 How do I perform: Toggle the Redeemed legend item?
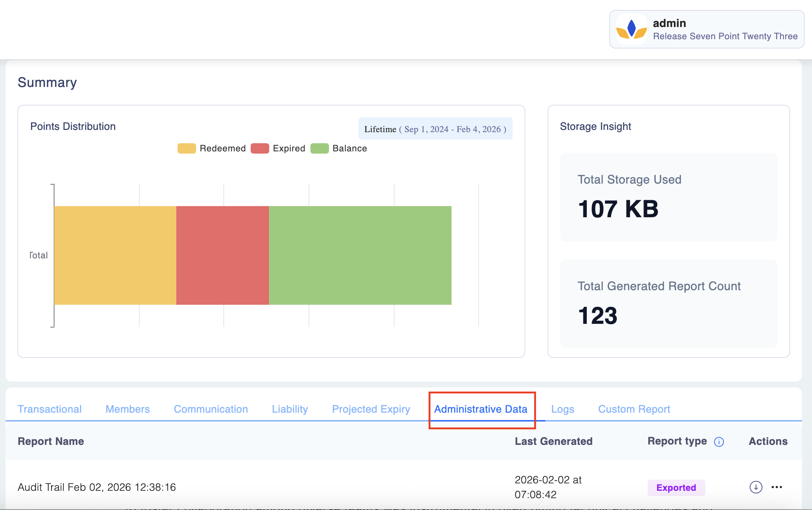coord(212,148)
